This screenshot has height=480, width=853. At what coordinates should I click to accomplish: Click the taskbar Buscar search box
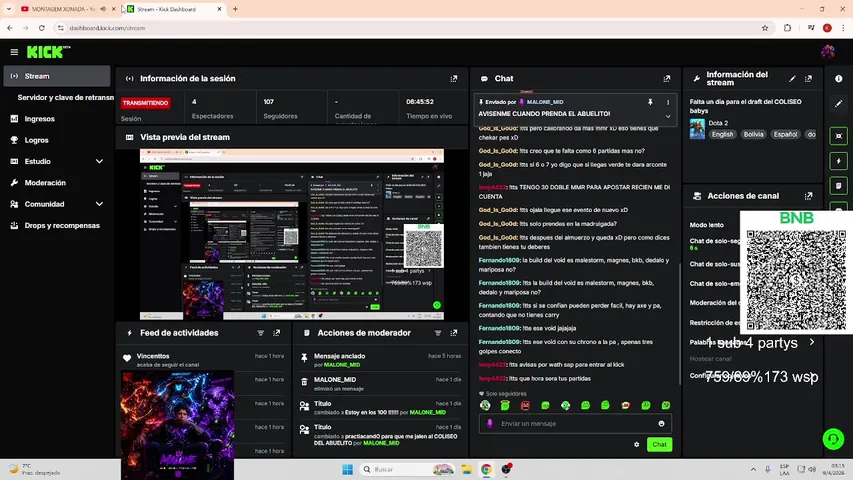[x=407, y=469]
